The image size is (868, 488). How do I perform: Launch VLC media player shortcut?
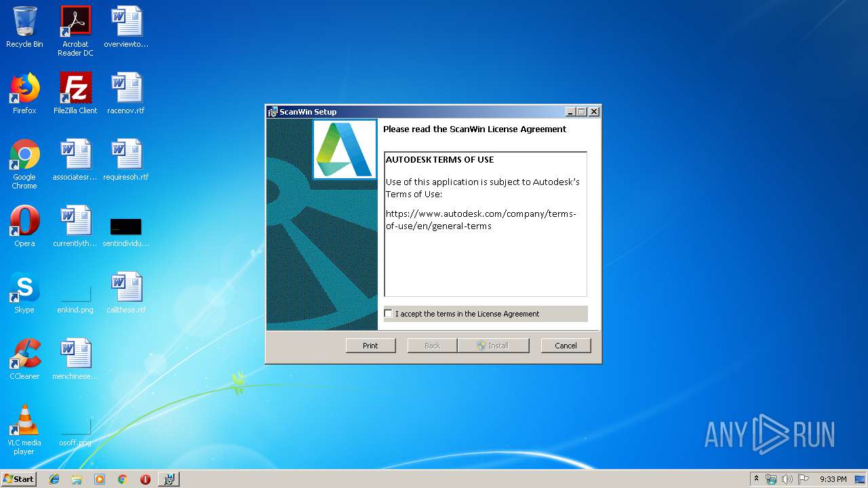click(x=24, y=430)
